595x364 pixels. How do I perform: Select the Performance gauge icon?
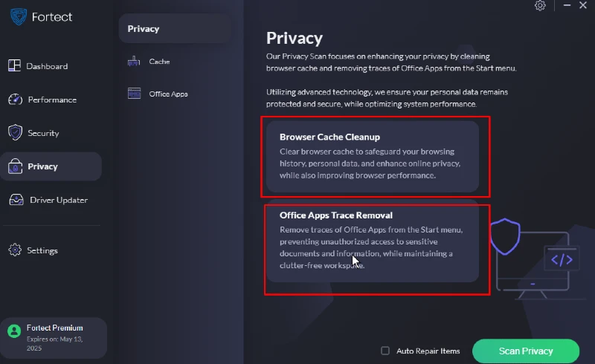(15, 100)
